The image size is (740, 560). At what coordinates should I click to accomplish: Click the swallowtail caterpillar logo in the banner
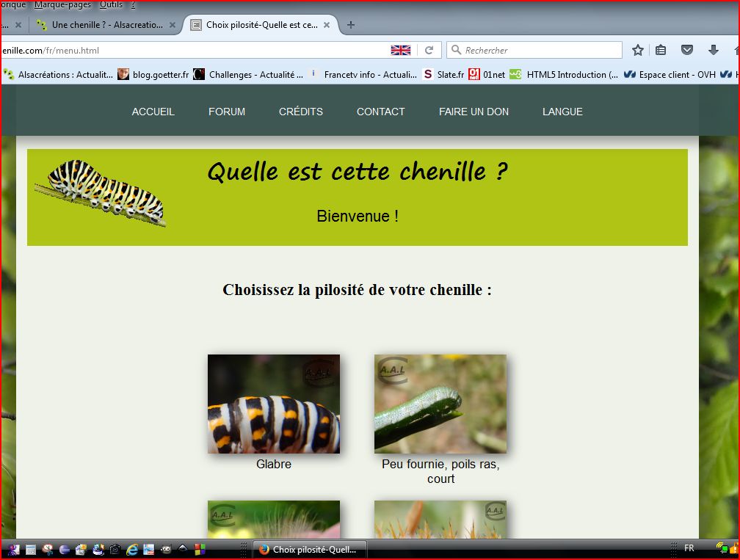(101, 192)
